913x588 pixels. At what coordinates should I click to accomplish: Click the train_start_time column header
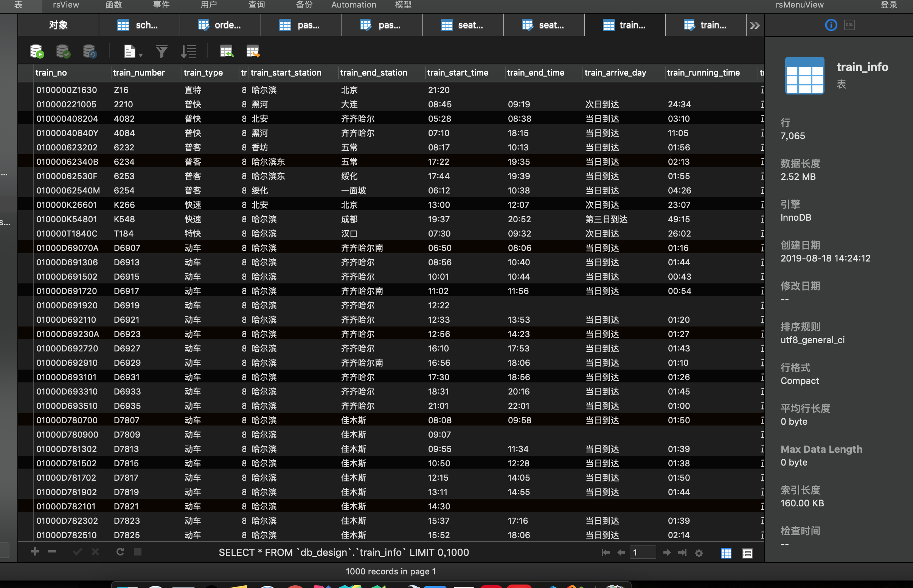click(465, 73)
